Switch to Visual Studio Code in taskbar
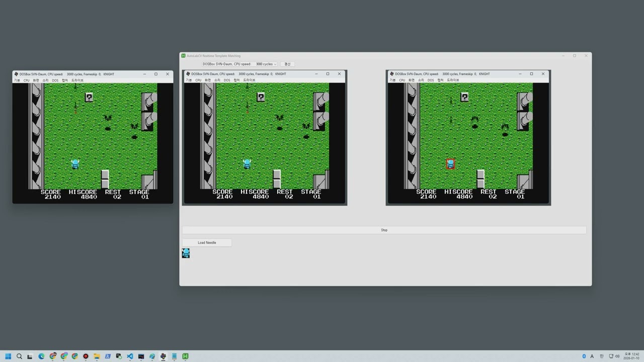Viewport: 644px width, 362px height. tap(130, 356)
